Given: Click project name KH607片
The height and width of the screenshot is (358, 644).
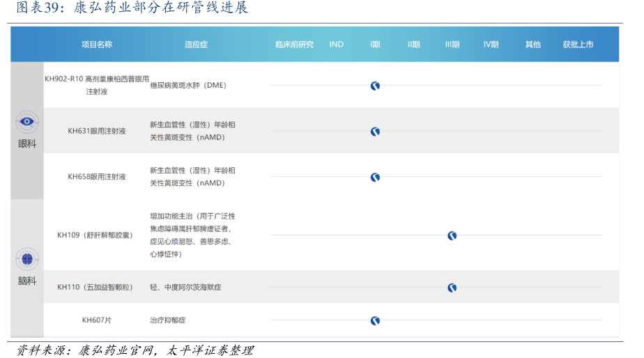Looking at the screenshot, I should [96, 320].
